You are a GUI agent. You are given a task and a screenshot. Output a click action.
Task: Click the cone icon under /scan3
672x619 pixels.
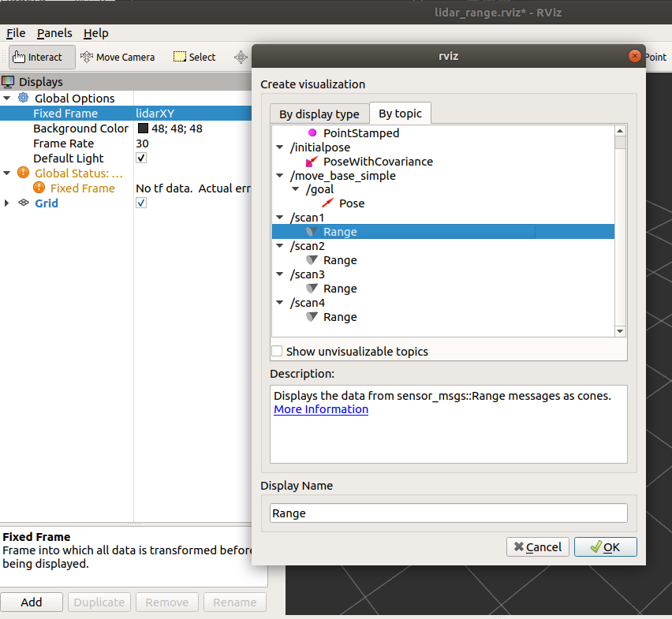312,289
